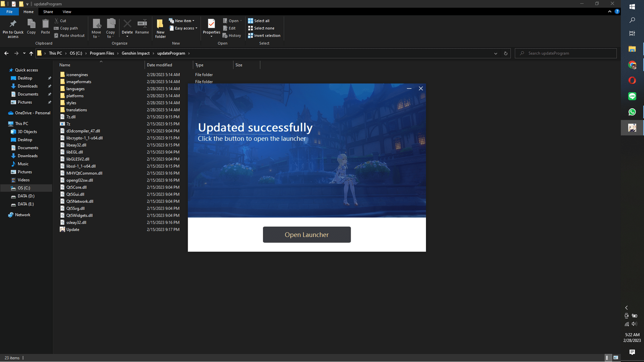Select the iconengines folder
This screenshot has width=644, height=362.
77,75
